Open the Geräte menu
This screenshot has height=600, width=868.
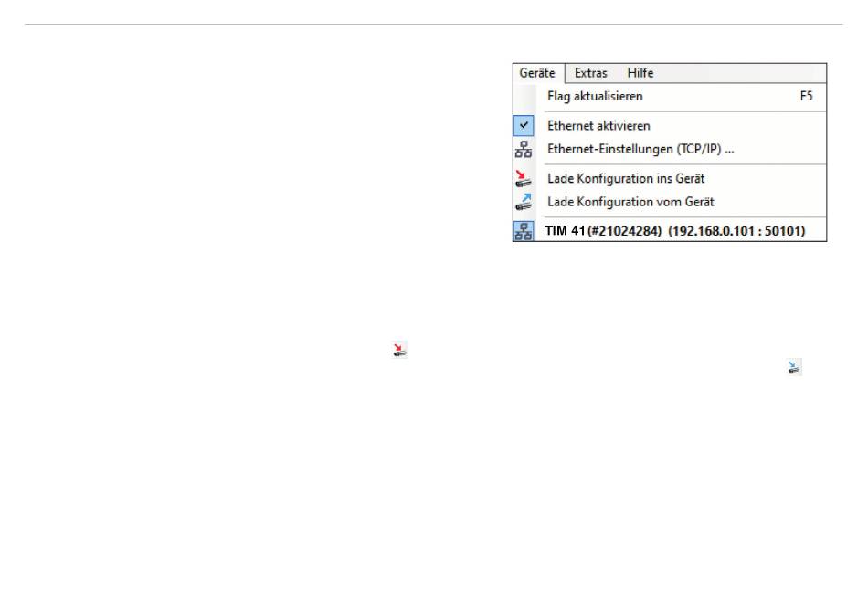537,73
